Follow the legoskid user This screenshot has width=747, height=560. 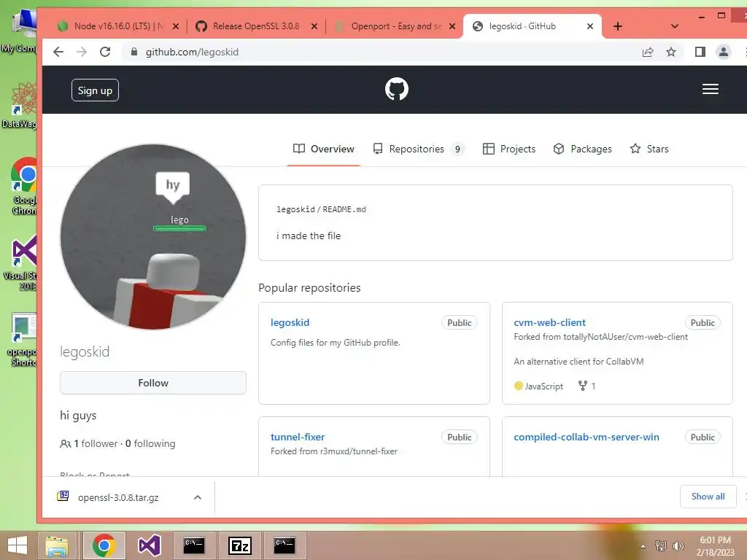tap(153, 383)
